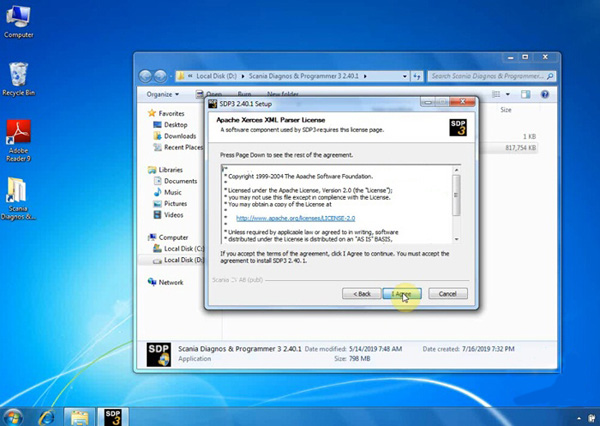600x426 pixels.
Task: Open the Apache license URL link
Action: [295, 218]
